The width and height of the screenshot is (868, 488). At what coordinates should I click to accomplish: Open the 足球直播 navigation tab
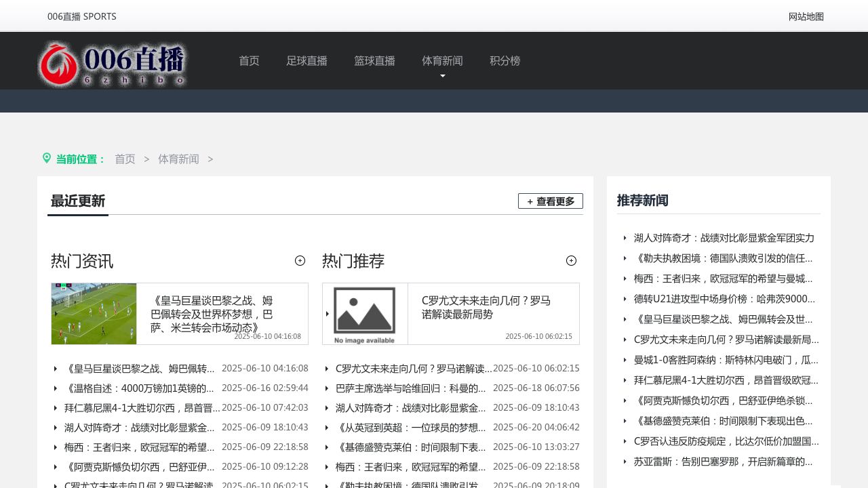[x=307, y=61]
